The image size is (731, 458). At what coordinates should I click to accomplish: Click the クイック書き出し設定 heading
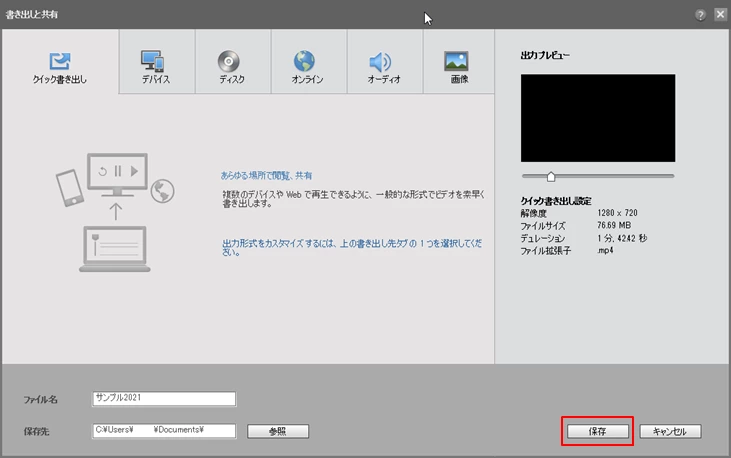(x=556, y=201)
